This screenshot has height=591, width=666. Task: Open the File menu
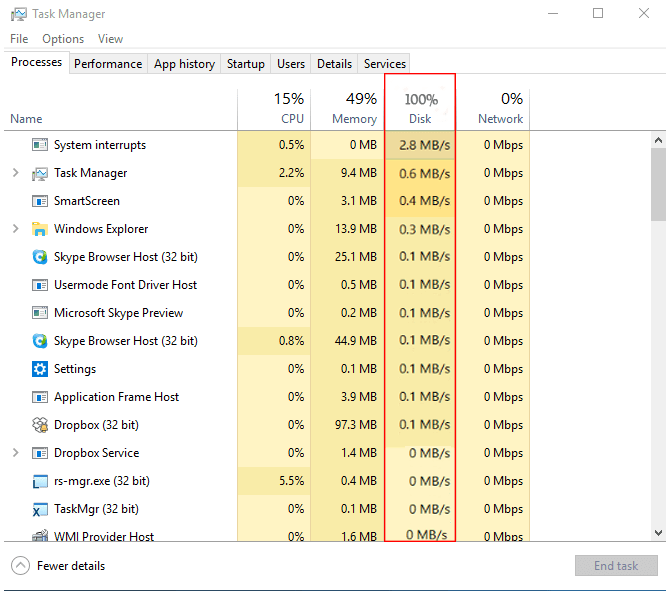(19, 39)
